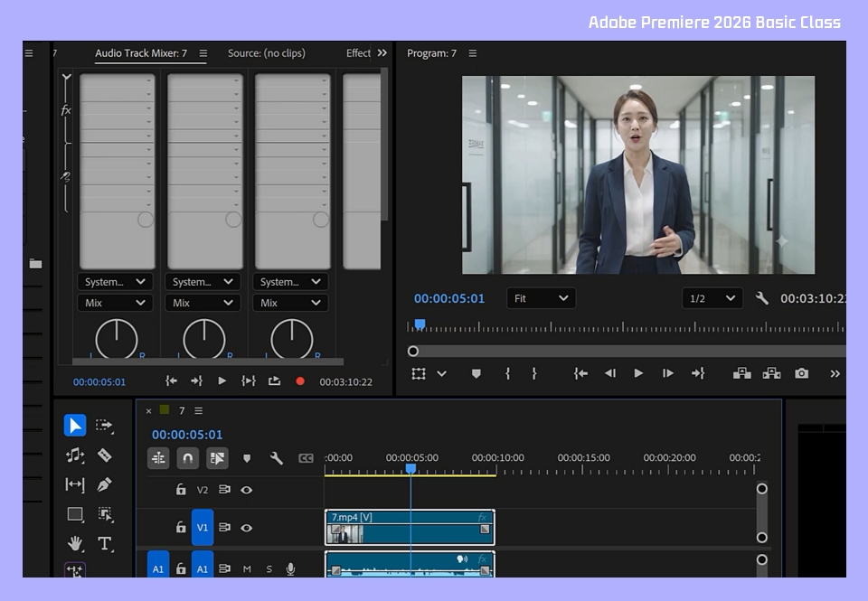Viewport: 868px width, 601px height.
Task: Add a marker in the timeline
Action: pos(247,458)
